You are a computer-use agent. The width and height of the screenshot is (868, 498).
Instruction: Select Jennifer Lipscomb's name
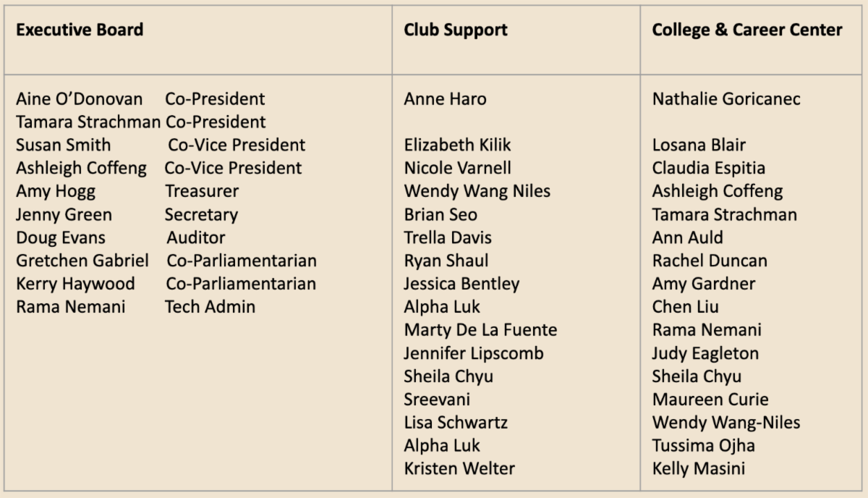474,353
